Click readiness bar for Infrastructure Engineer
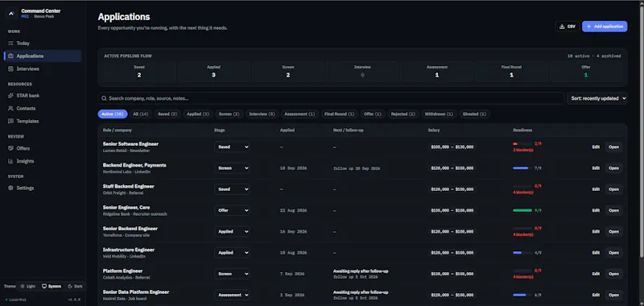This screenshot has height=306, width=644. (x=522, y=253)
